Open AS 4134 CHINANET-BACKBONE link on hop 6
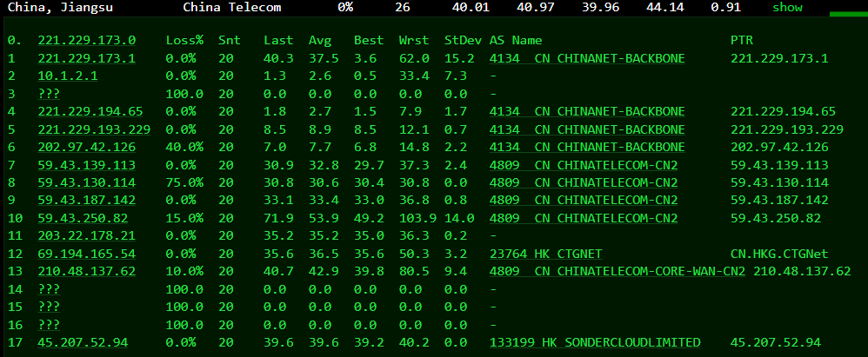This screenshot has height=357, width=868. pos(587,147)
